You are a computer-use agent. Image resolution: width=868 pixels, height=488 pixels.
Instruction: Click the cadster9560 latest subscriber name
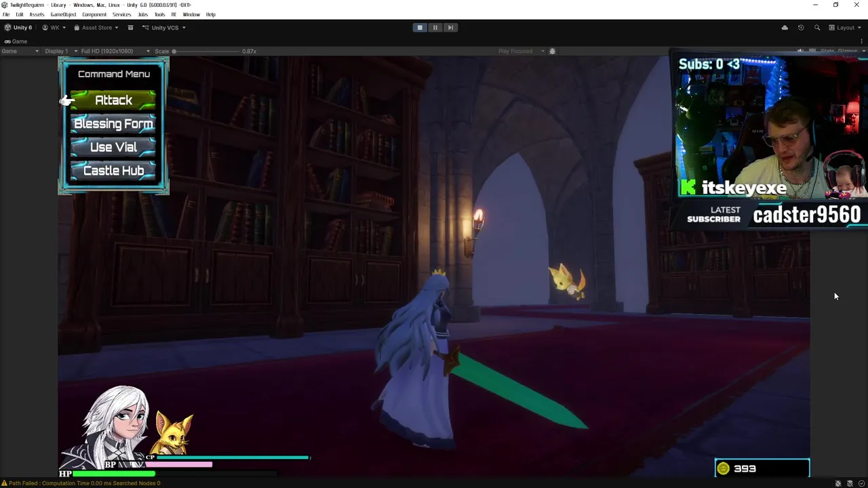[x=806, y=215]
